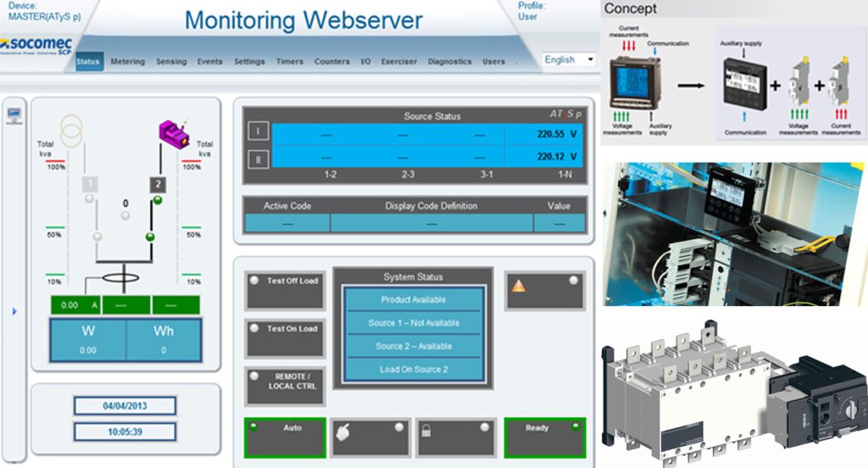The height and width of the screenshot is (468, 868).
Task: Open the Settings tab
Action: (x=249, y=62)
